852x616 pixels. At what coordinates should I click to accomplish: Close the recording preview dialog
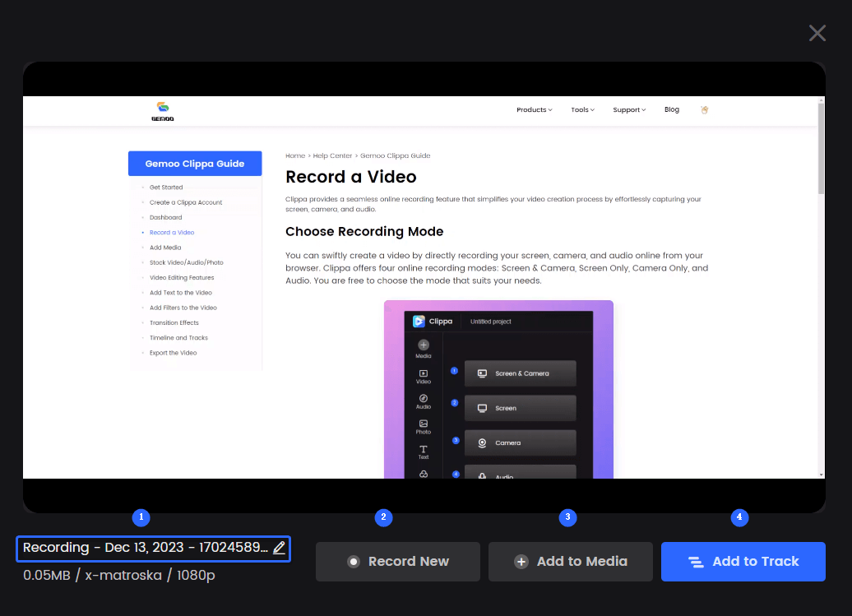pyautogui.click(x=817, y=33)
